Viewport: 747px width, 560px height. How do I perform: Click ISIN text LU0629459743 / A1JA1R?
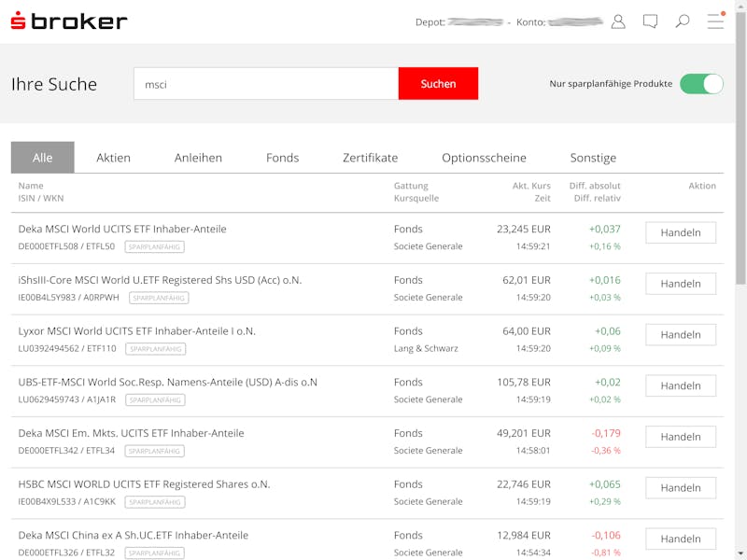[x=66, y=399]
